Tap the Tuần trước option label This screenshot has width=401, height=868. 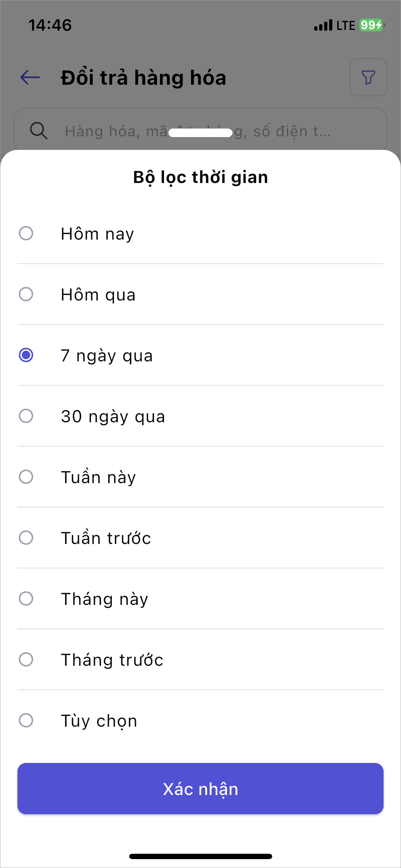point(106,538)
